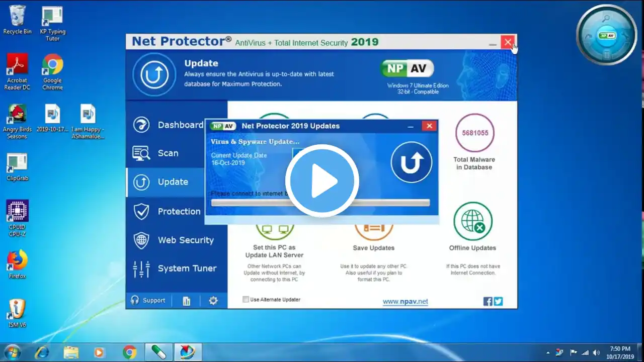Viewport: 644px width, 362px height.
Task: Click the network signal tray icon
Action: pyautogui.click(x=585, y=352)
